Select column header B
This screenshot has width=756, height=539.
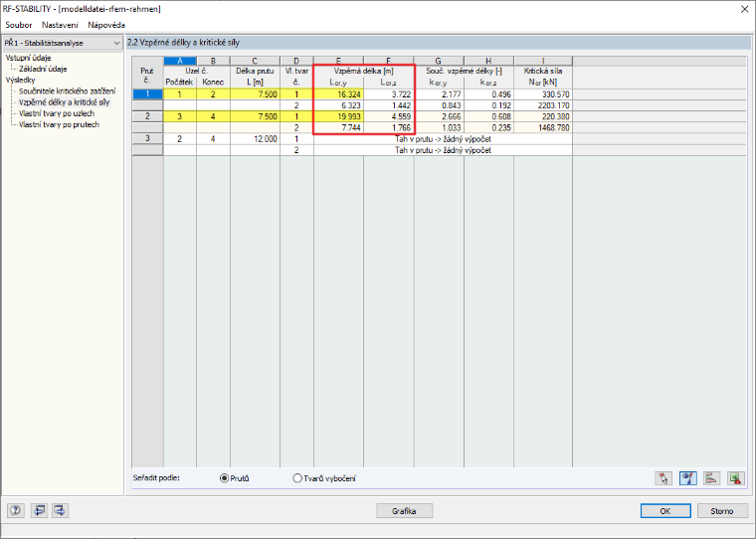213,61
